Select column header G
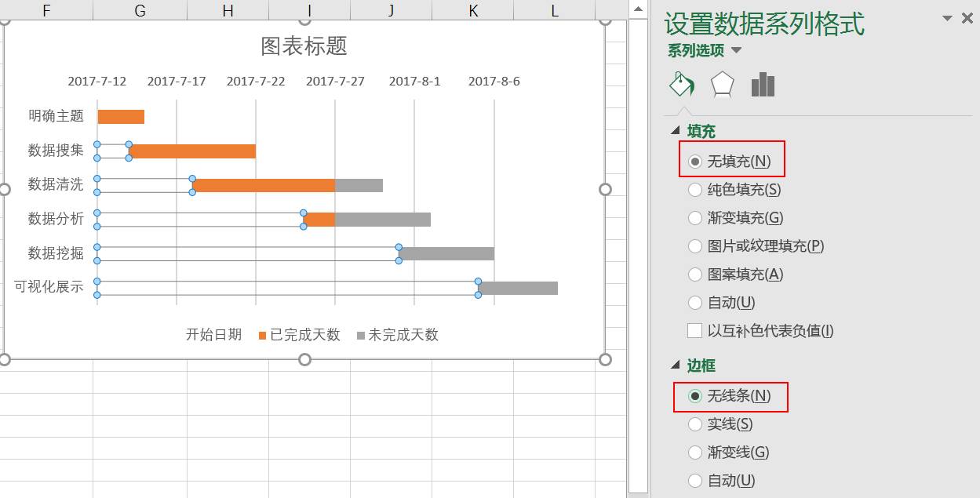The width and height of the screenshot is (980, 498). click(140, 10)
